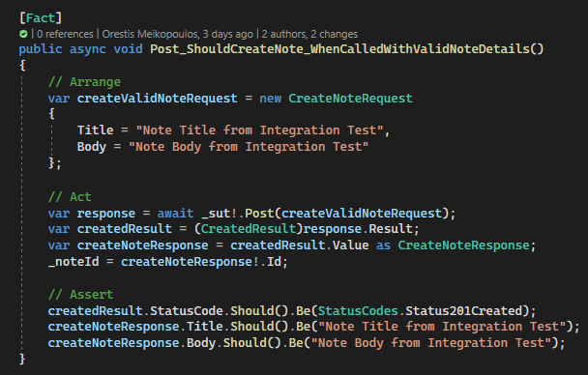Viewport: 588px width, 375px height.
Task: Click Status201Created constant
Action: (x=464, y=311)
